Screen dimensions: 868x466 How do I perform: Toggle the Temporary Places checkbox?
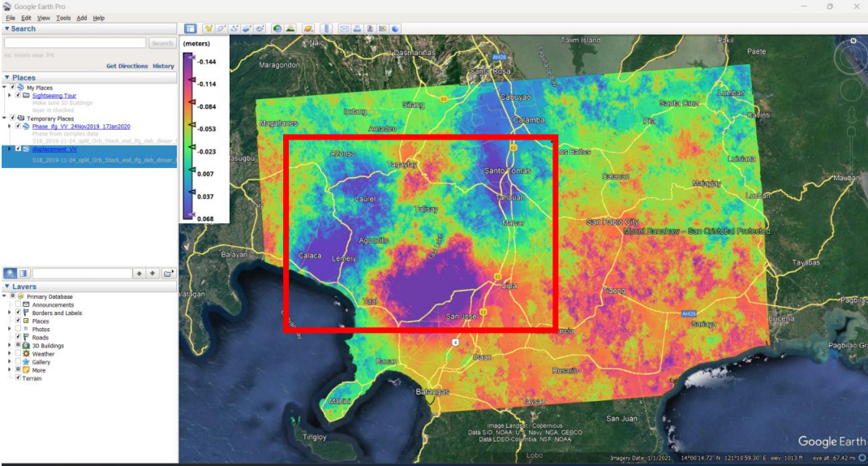[13, 119]
